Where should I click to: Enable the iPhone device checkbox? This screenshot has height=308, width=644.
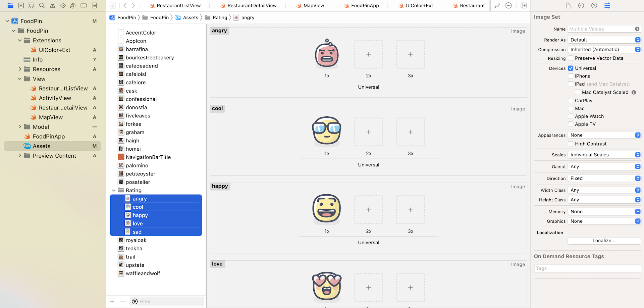click(571, 76)
